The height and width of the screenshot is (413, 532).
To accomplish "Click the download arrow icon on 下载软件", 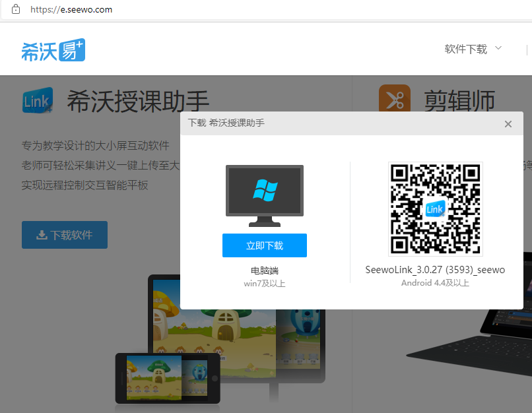I will coord(42,235).
